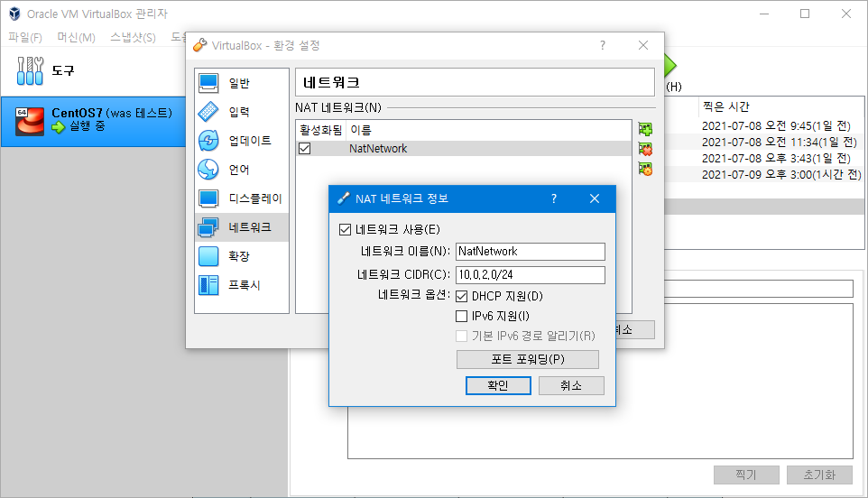Select the NatNetwork row in list
This screenshot has width=868, height=498.
click(x=464, y=149)
